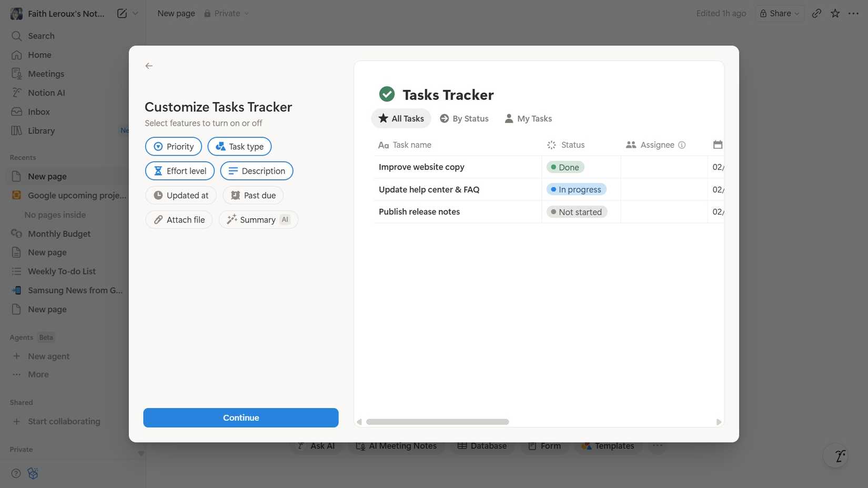Switch to the My Tasks tab
This screenshot has height=488, width=868.
tap(528, 118)
